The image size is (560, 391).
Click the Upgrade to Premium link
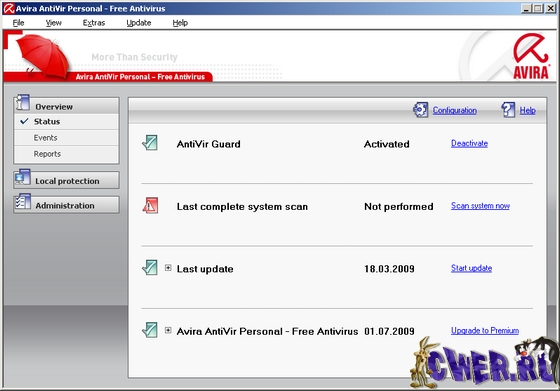click(485, 331)
